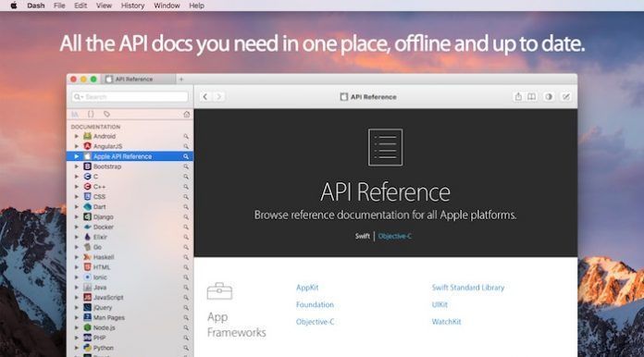Go forward with the right arrow button

coord(219,97)
